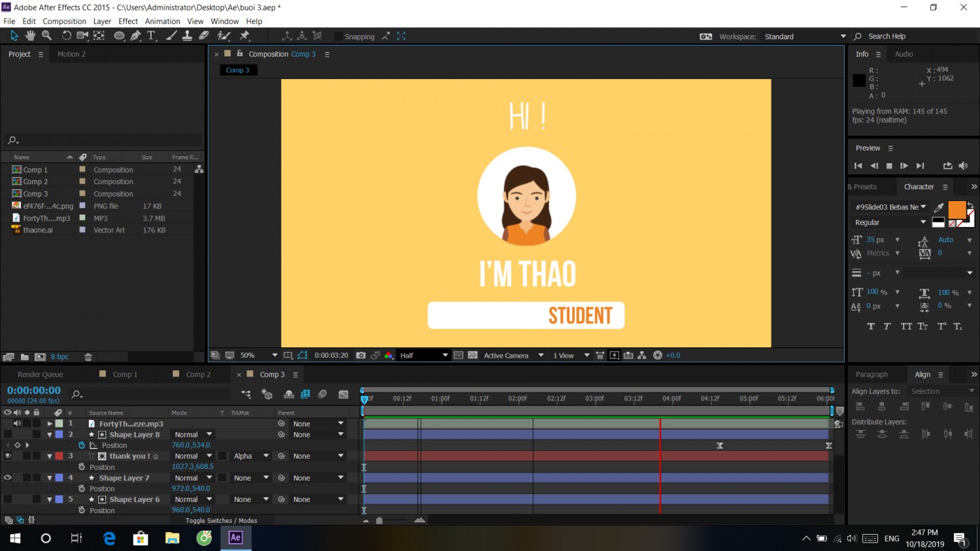This screenshot has width=980, height=551.
Task: Open the Alpha track matte dropdown
Action: pyautogui.click(x=252, y=456)
